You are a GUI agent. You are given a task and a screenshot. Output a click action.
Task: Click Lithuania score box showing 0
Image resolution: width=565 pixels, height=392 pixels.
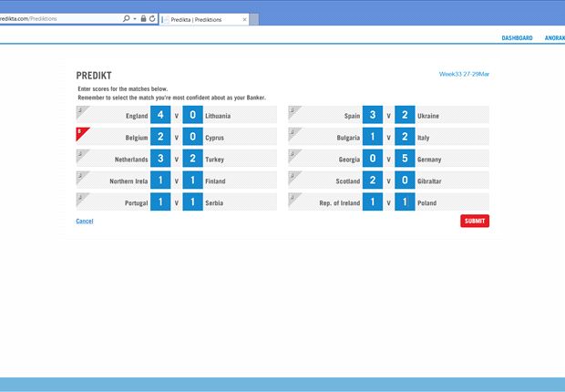(193, 115)
